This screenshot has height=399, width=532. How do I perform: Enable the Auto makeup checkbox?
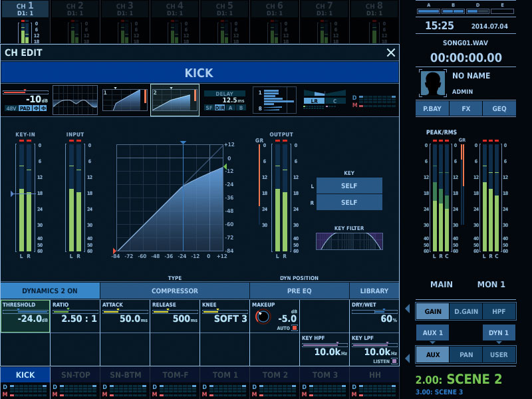(x=294, y=328)
